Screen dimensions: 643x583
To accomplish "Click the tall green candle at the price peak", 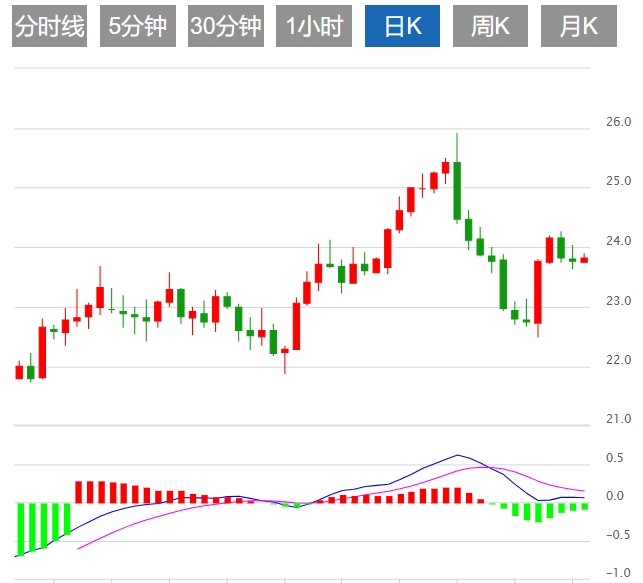I will [457, 191].
